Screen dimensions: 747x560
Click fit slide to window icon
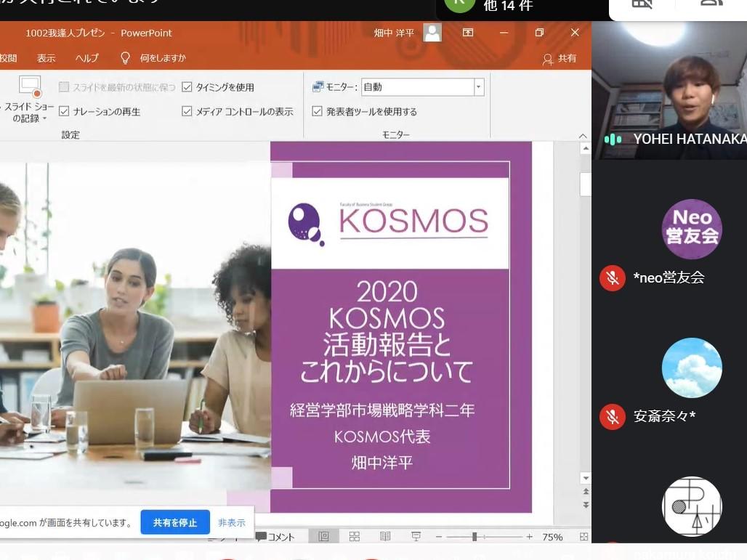click(x=584, y=537)
